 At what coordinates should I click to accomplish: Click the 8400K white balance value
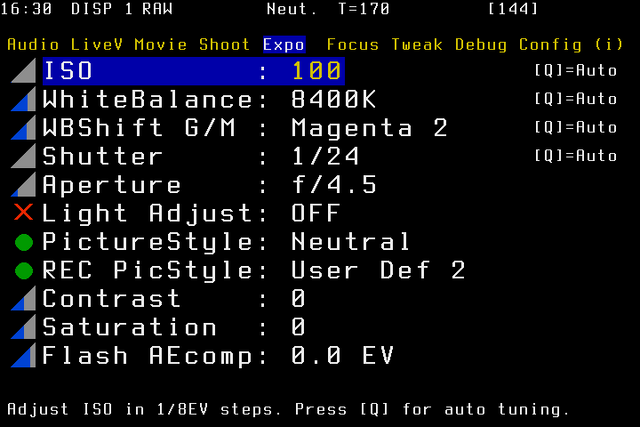point(333,99)
